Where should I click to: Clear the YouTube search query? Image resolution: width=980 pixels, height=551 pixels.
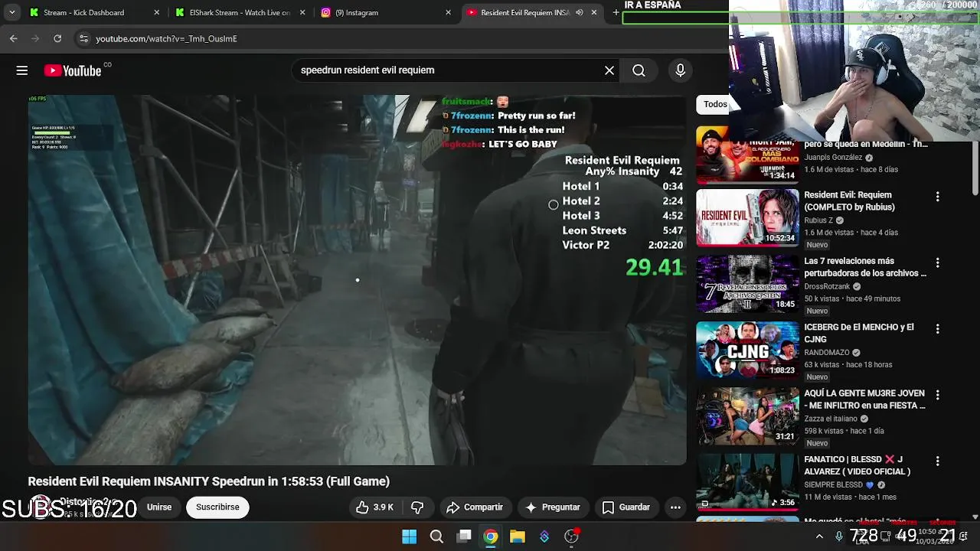pyautogui.click(x=609, y=70)
